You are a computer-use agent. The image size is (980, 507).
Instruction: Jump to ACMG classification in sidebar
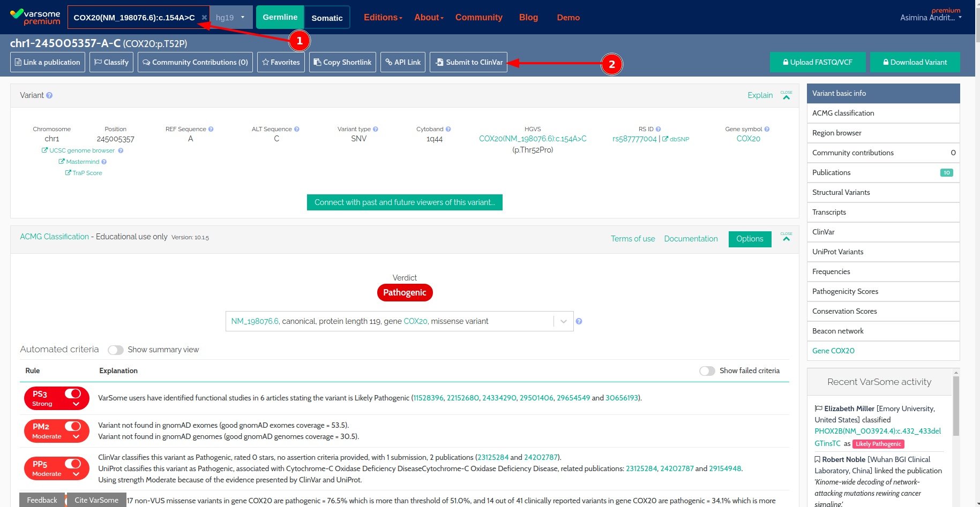tap(883, 113)
